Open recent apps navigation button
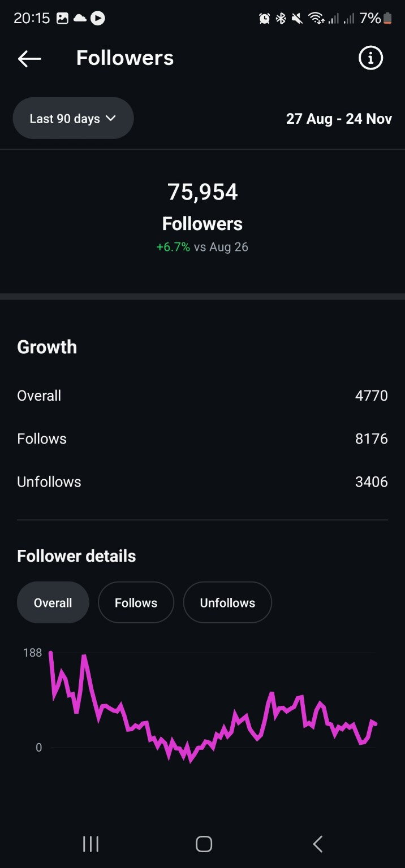Screen dimensions: 405x868 pyautogui.click(x=91, y=844)
